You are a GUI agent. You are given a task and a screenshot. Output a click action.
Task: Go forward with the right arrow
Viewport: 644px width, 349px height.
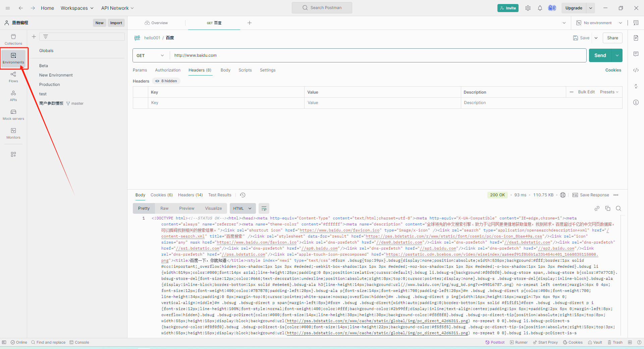point(33,8)
